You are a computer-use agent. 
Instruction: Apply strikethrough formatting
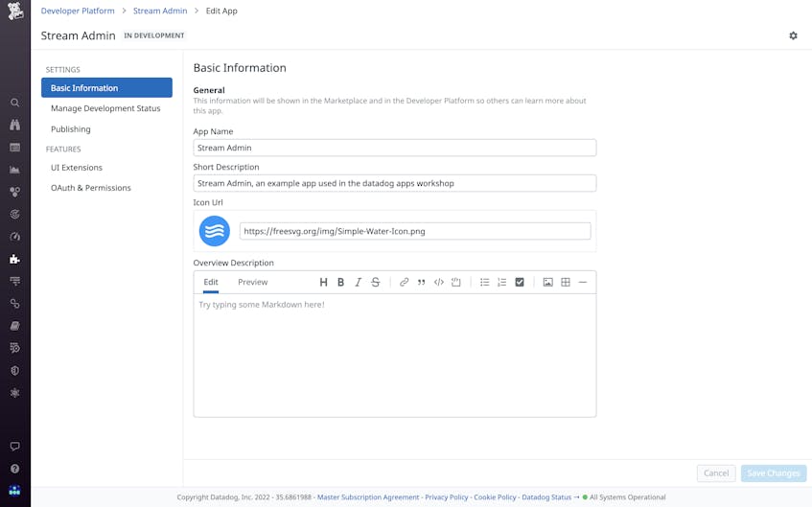pyautogui.click(x=376, y=282)
